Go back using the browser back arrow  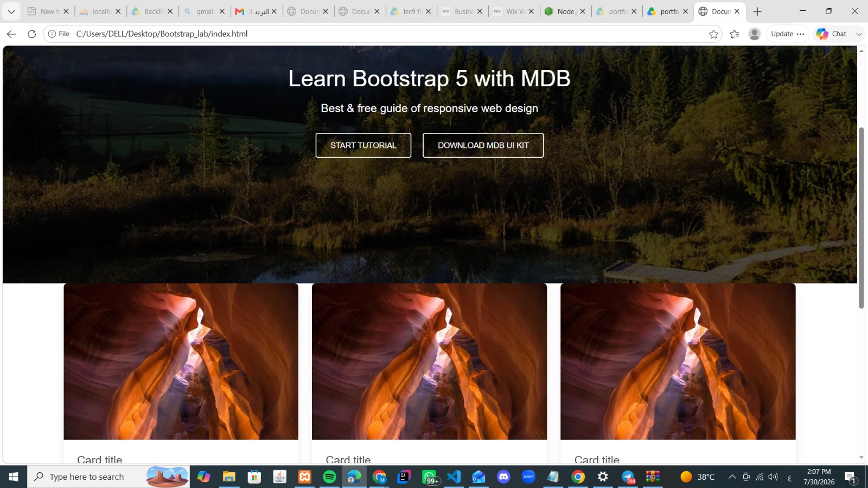pos(11,34)
